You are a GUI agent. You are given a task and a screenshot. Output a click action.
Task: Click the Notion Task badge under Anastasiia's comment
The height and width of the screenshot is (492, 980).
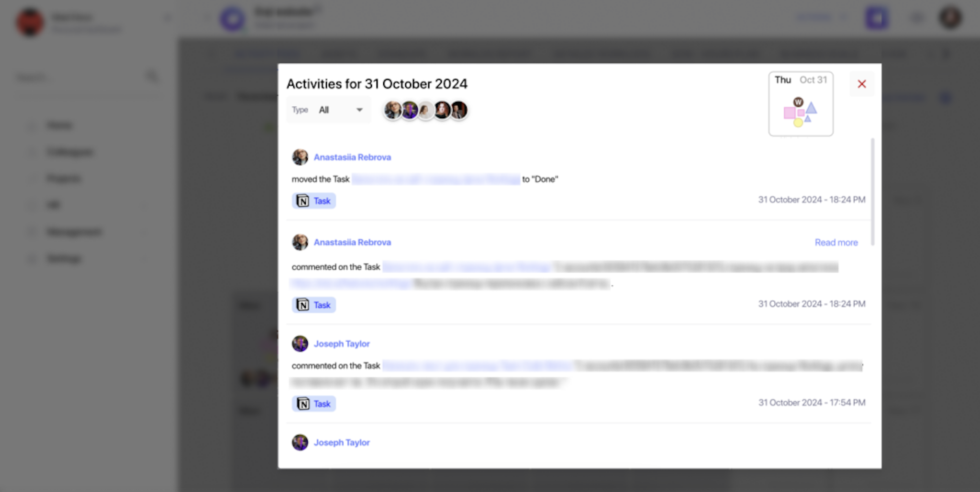314,305
